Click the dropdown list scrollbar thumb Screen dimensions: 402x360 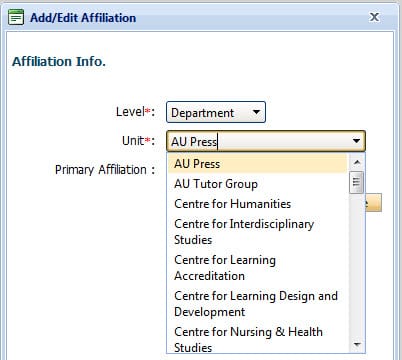(357, 182)
